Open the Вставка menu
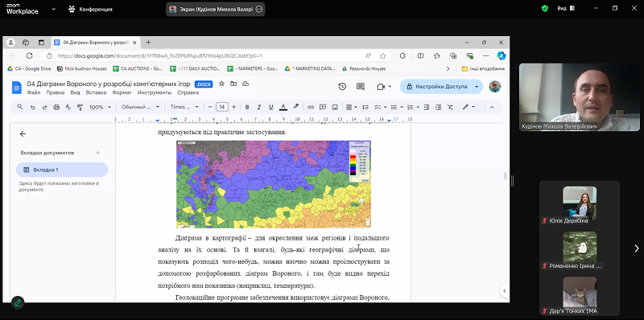The width and height of the screenshot is (644, 320). point(96,92)
